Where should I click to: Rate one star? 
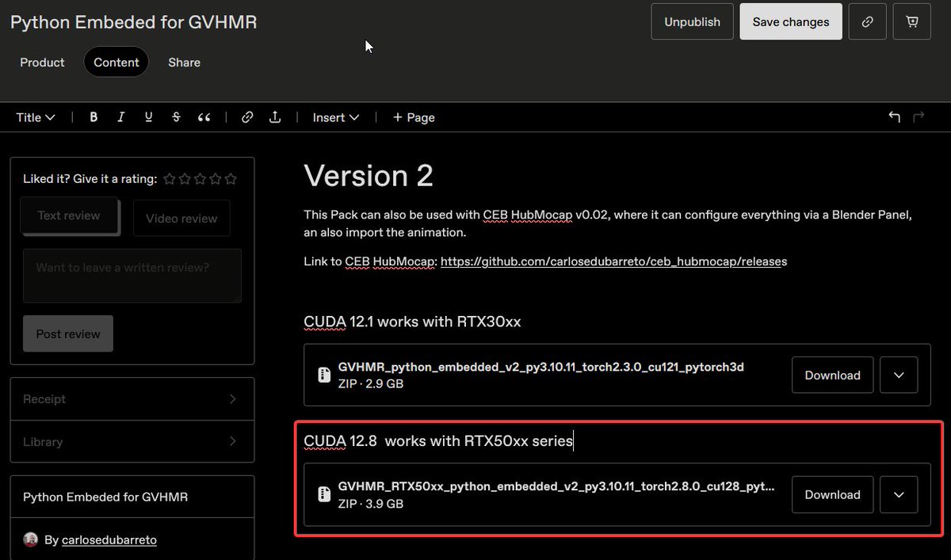(x=170, y=179)
